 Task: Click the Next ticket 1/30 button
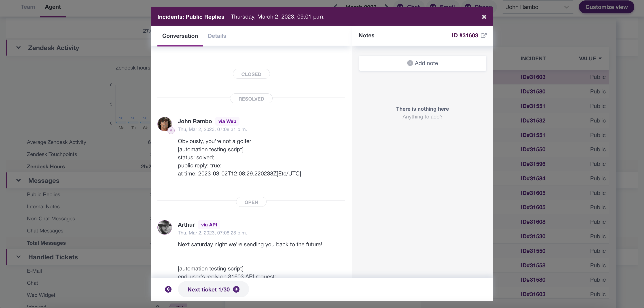213,289
